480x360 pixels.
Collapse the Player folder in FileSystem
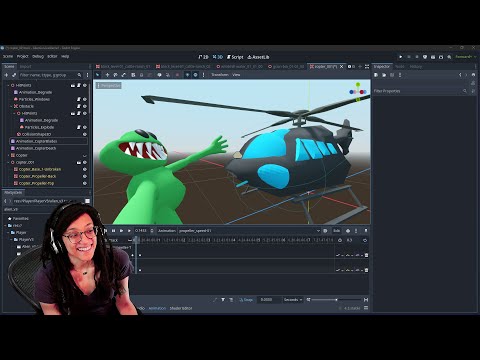tap(8, 233)
